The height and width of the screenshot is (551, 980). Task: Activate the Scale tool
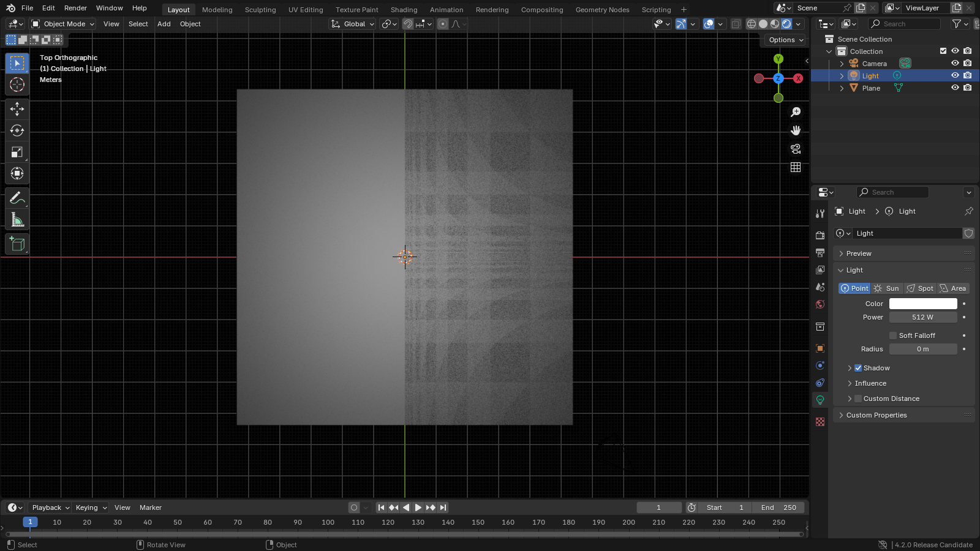click(17, 152)
